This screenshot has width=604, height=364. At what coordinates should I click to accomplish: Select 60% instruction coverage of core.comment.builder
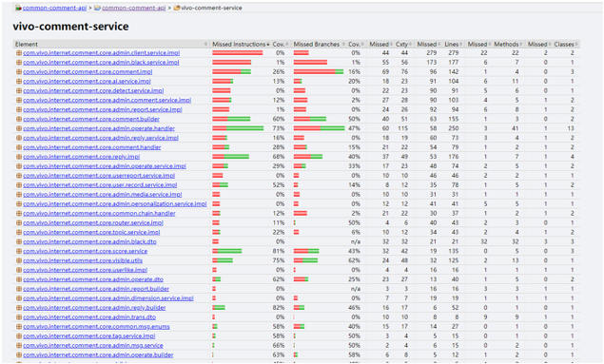click(x=279, y=119)
